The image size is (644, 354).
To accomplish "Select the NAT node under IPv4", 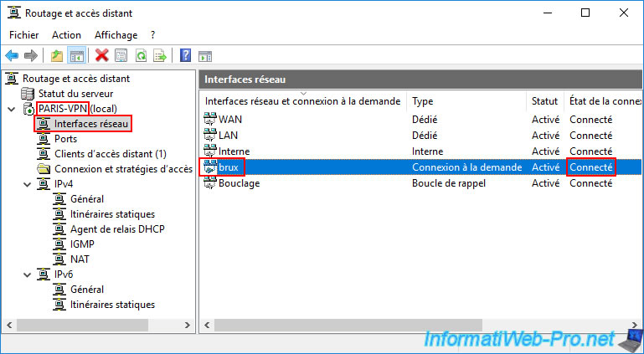I will (x=81, y=259).
